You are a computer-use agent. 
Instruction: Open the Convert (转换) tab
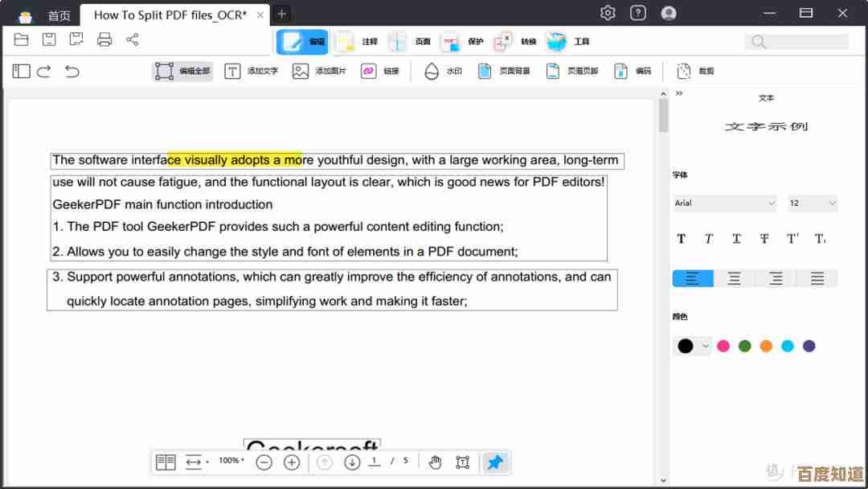tap(515, 42)
